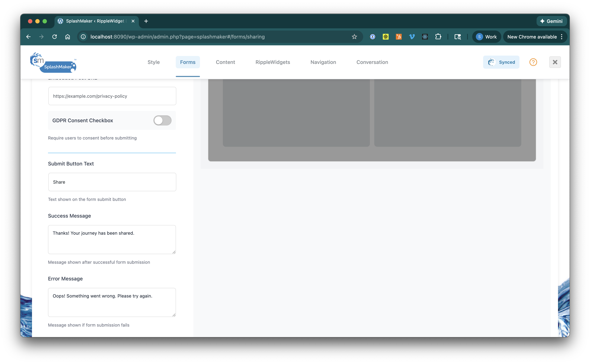Switch to the Style tab
The image size is (590, 364).
pyautogui.click(x=153, y=62)
